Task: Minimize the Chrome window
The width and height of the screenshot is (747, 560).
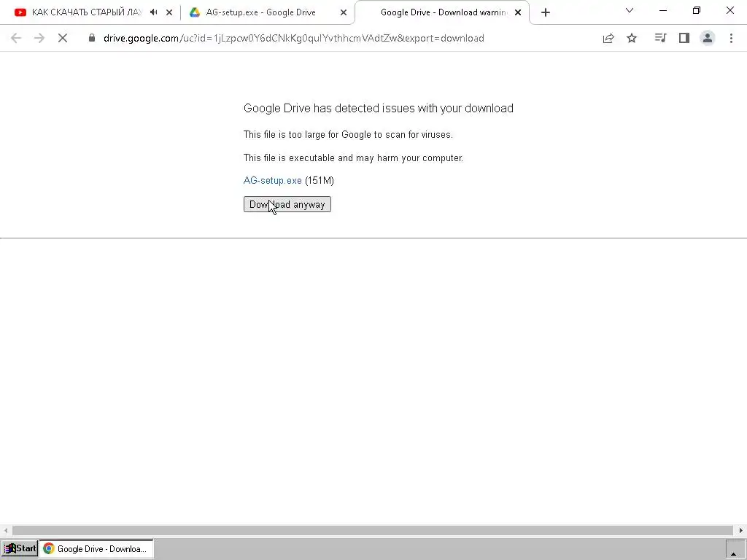Action: (x=662, y=10)
